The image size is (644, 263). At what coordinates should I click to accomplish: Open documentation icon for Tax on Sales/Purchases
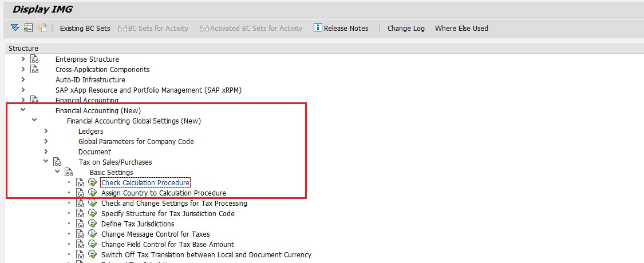click(57, 162)
